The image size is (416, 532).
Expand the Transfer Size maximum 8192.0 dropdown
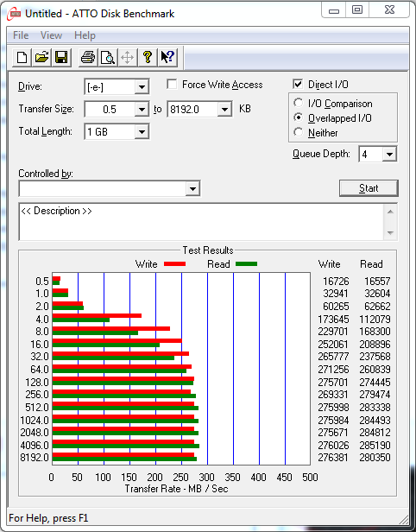(x=224, y=110)
